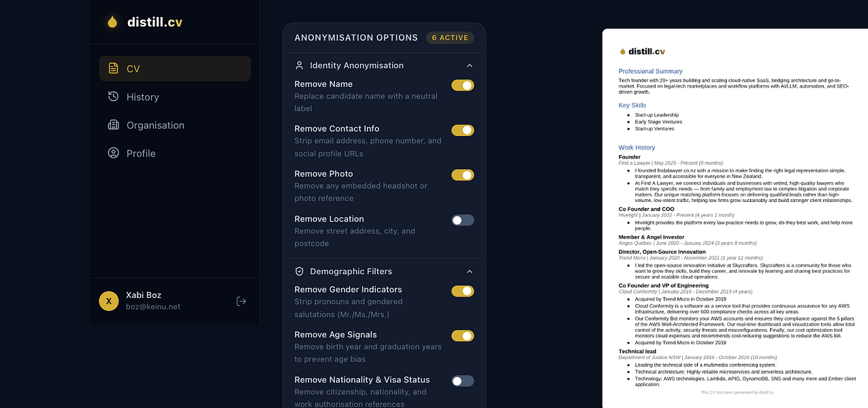Toggle off Remove Name switch

(463, 85)
